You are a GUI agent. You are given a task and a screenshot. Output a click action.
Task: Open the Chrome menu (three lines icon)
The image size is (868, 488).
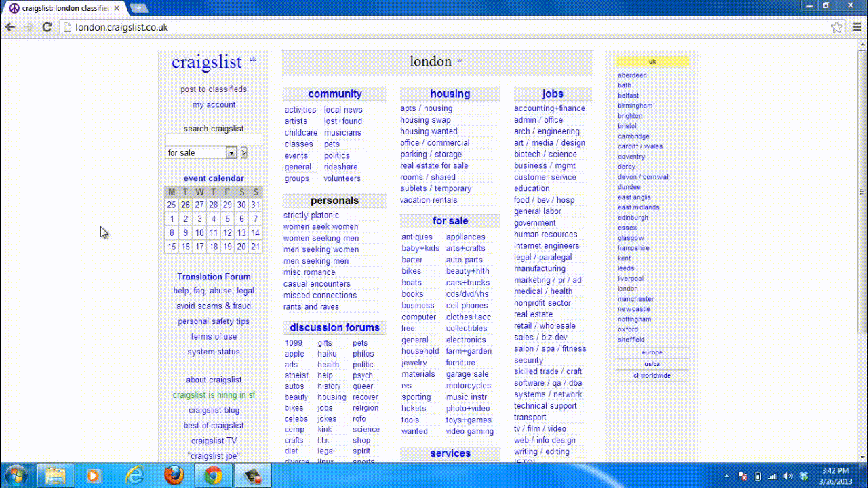[x=856, y=27]
